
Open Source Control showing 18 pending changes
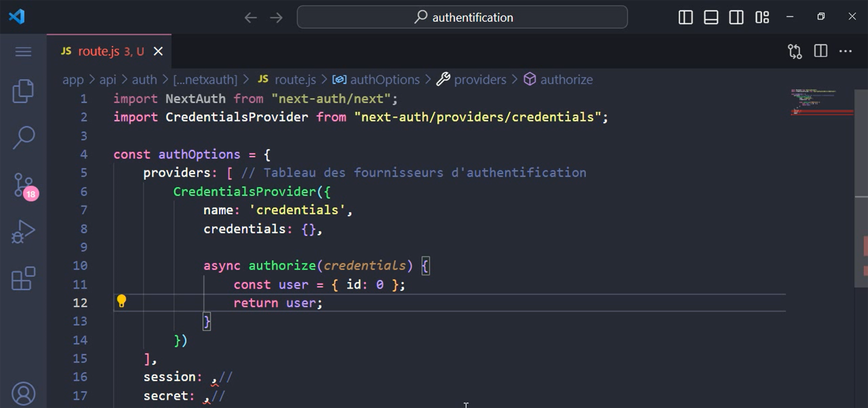23,185
